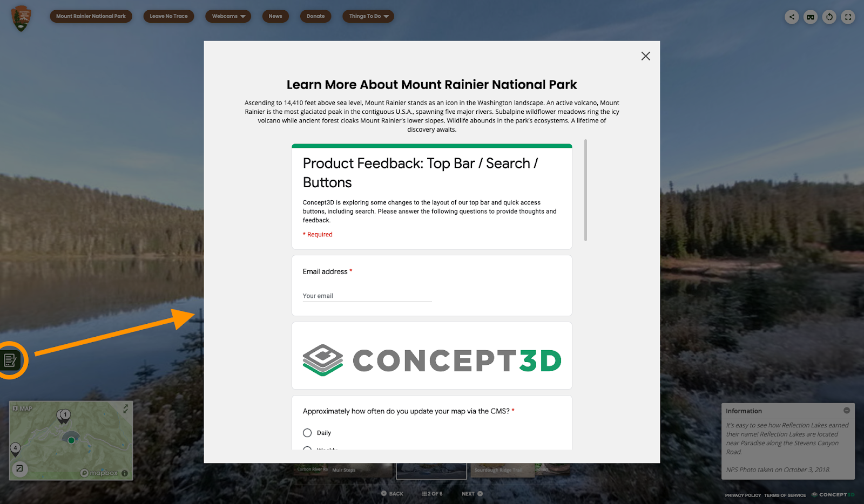Screen dimensions: 864x504
Task: Open Privacy Policy link
Action: click(x=743, y=495)
